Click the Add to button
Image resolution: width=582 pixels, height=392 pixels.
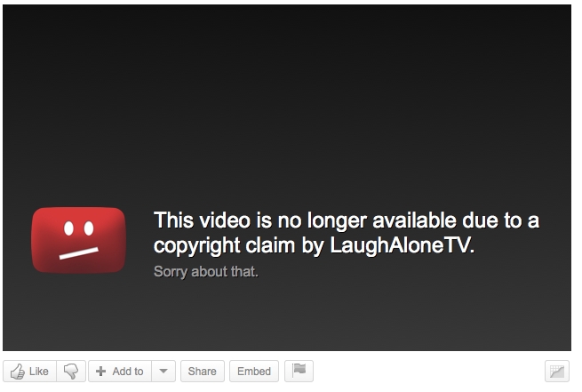click(x=120, y=371)
